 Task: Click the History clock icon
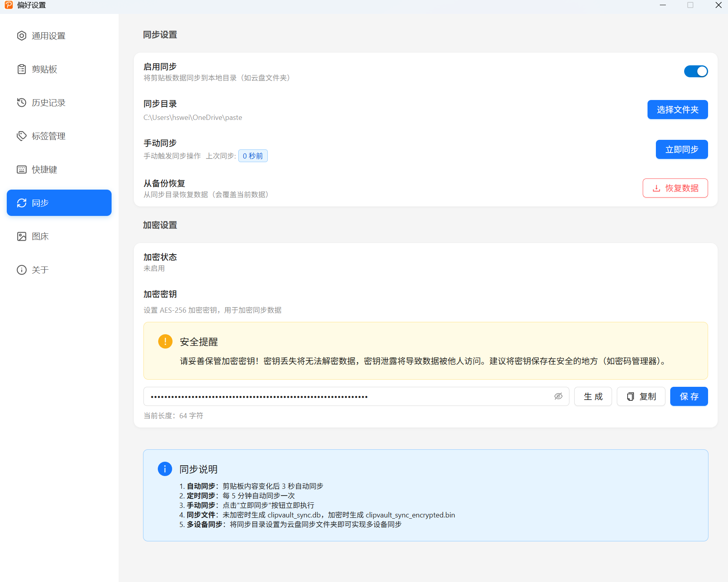click(22, 103)
